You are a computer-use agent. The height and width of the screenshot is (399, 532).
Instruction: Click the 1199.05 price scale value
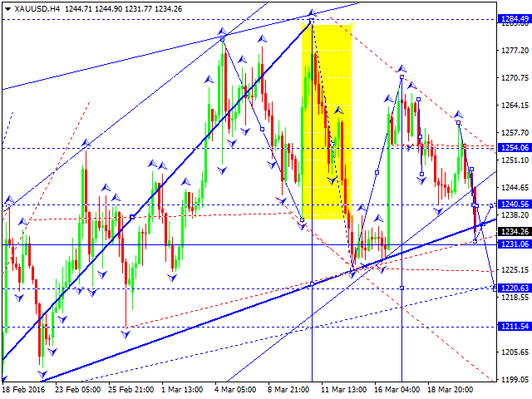click(x=515, y=379)
